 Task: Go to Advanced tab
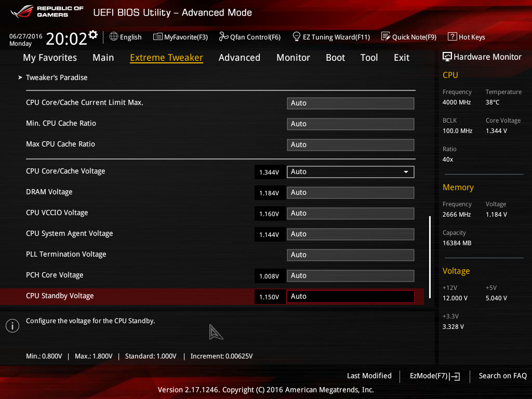240,58
